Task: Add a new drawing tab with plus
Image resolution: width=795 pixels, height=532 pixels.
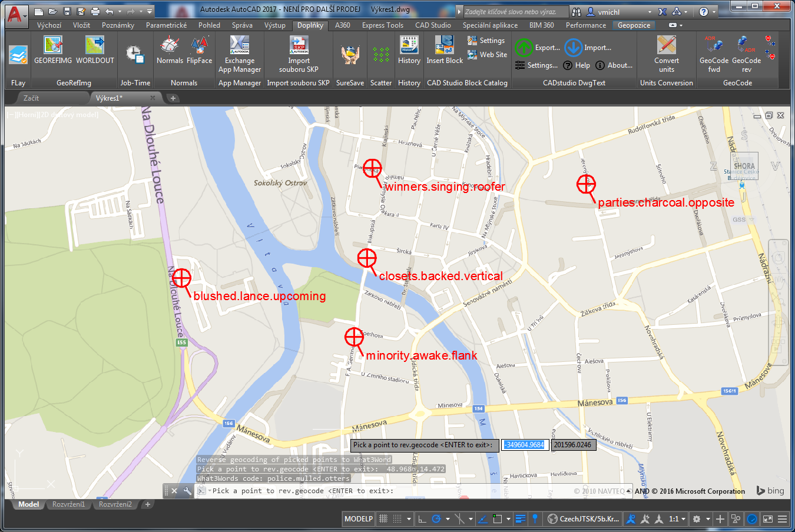Action: [173, 98]
